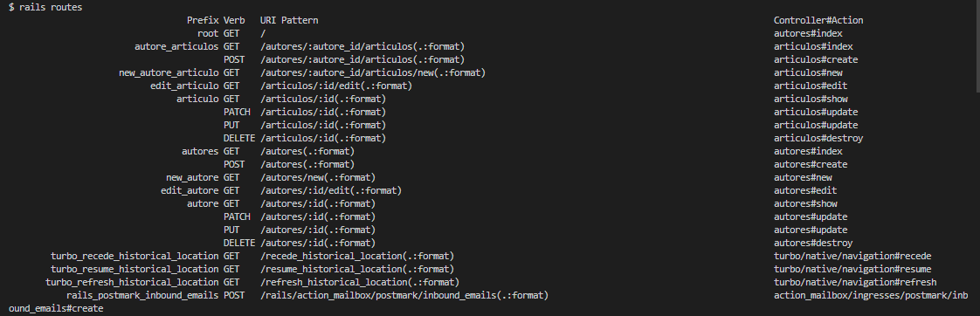This screenshot has width=980, height=316.
Task: Click the 'turbo_recede_historical_location' prefix
Action: (135, 257)
